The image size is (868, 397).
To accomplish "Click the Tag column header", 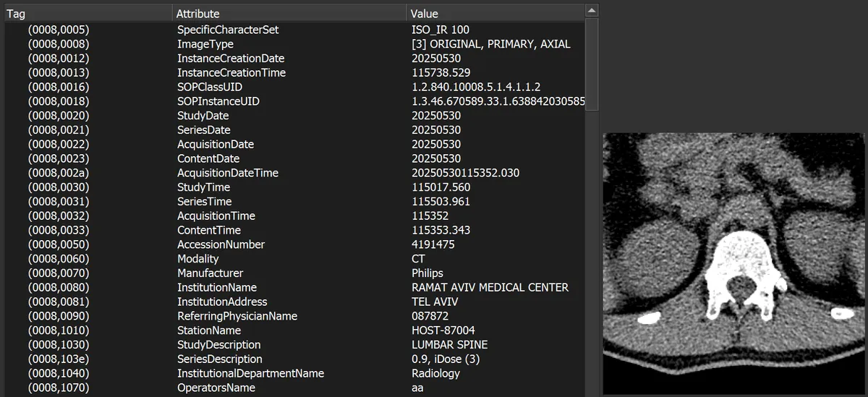I will 89,13.
